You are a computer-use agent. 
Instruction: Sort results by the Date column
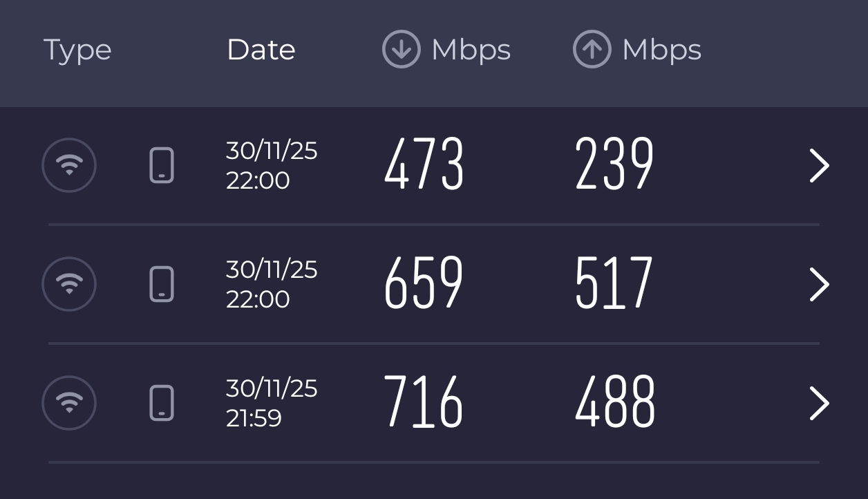[x=261, y=50]
